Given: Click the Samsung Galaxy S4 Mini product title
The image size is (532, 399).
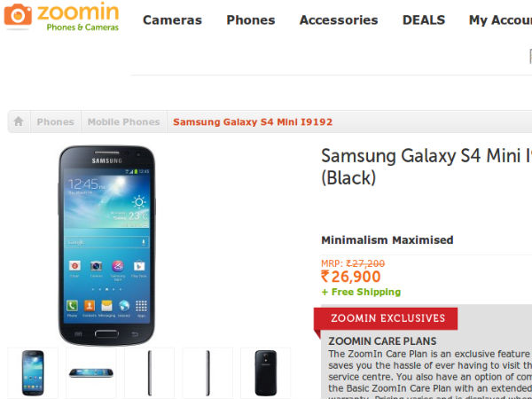Looking at the screenshot, I should pyautogui.click(x=426, y=167).
